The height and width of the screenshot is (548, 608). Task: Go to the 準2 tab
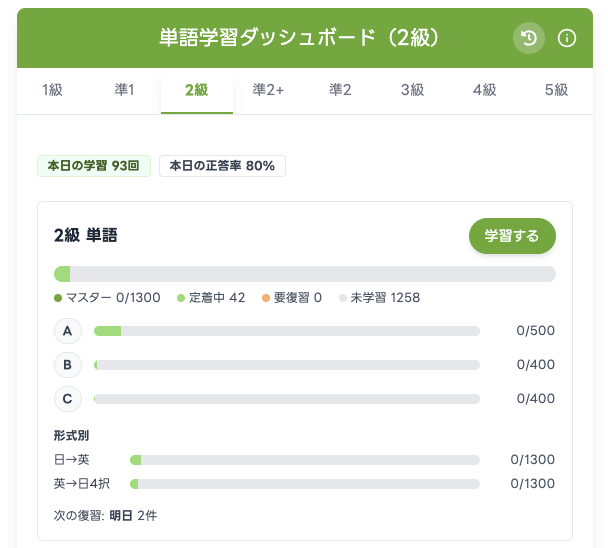340,90
